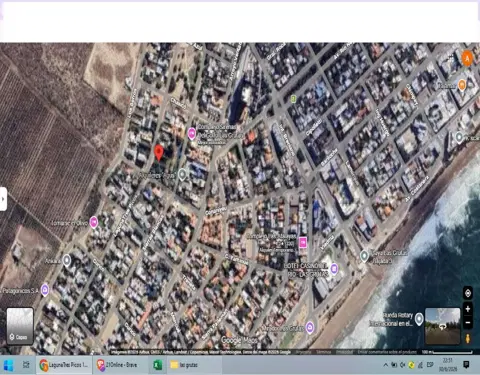Activate the yellow Pegman Street View icon
This screenshot has height=375, width=480.
click(468, 338)
